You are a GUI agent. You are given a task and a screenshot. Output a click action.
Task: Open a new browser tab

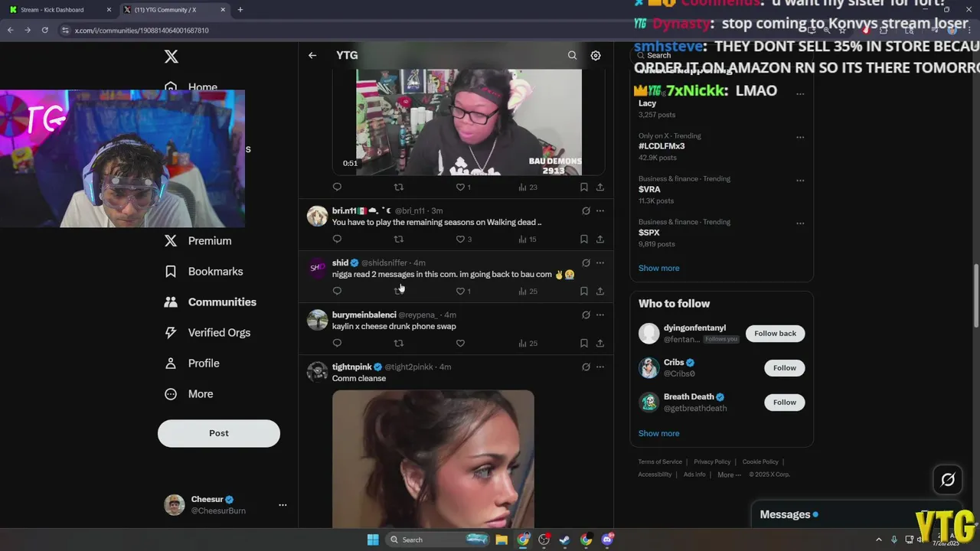tap(240, 10)
